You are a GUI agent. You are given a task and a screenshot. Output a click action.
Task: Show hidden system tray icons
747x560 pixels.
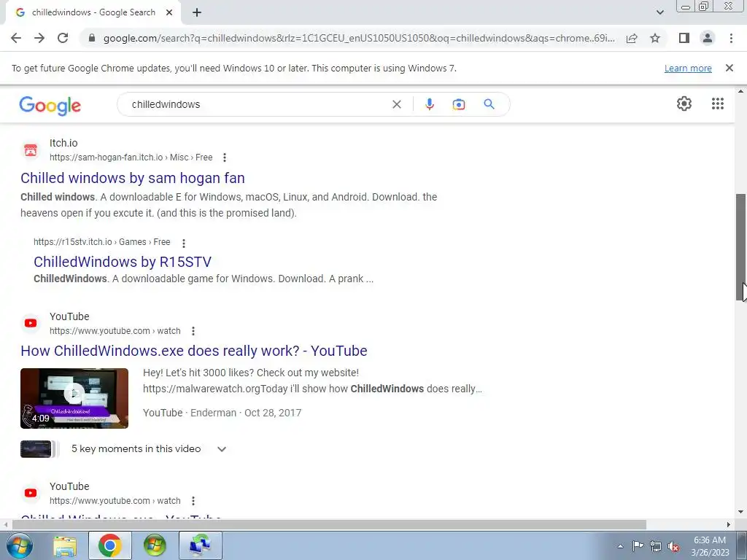620,546
